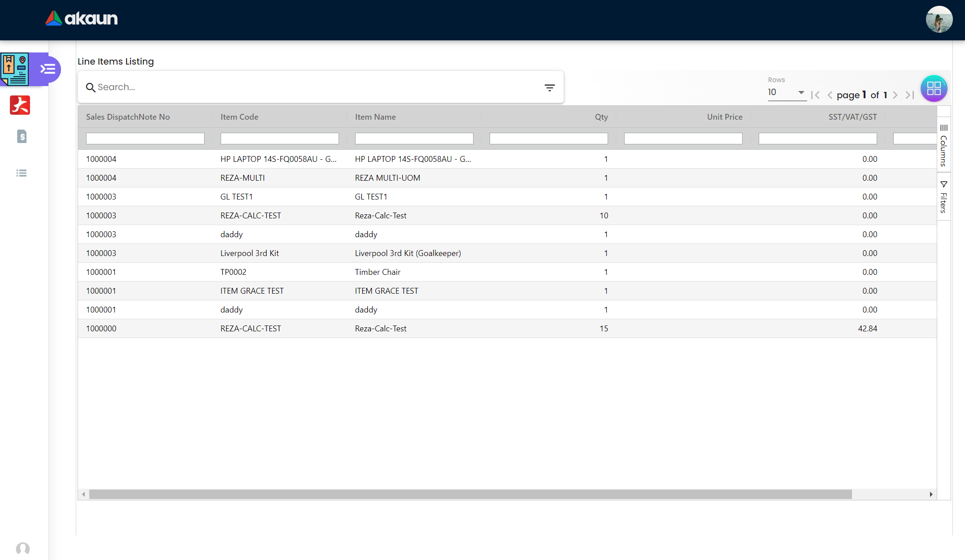Go to the next page arrow
Screen dimensions: 965x560
(895, 95)
